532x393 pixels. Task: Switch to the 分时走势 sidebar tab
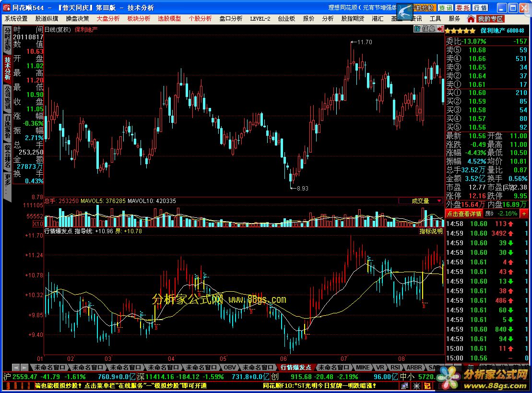[8, 39]
